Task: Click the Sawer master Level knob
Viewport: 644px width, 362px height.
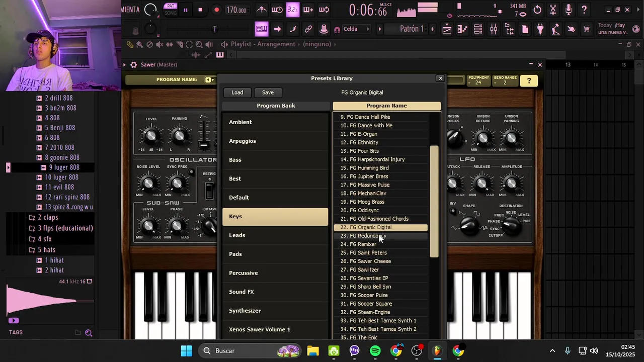Action: coord(151,136)
